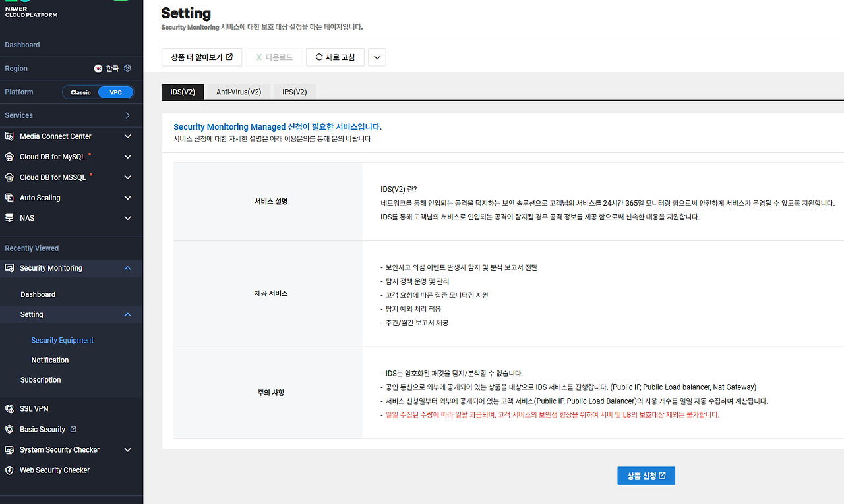Screen dimensions: 844x504
Task: Open the top Dashboard link in sidebar
Action: pos(22,45)
